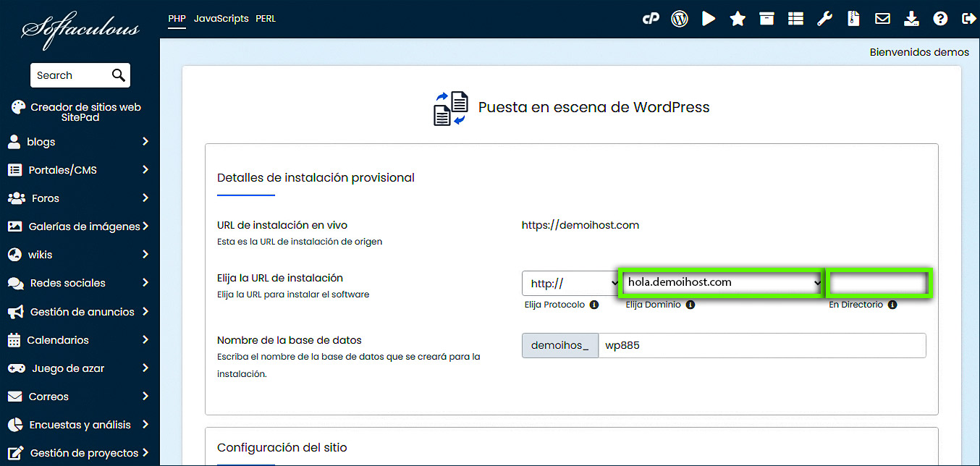Image resolution: width=980 pixels, height=466 pixels.
Task: Log out using the exit icon
Action: click(969, 18)
